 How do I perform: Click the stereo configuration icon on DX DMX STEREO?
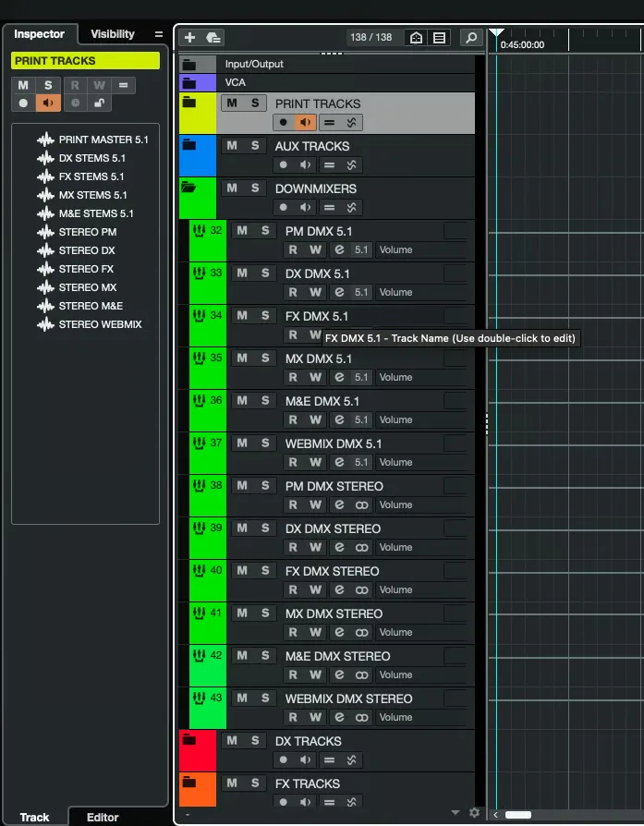[361, 547]
